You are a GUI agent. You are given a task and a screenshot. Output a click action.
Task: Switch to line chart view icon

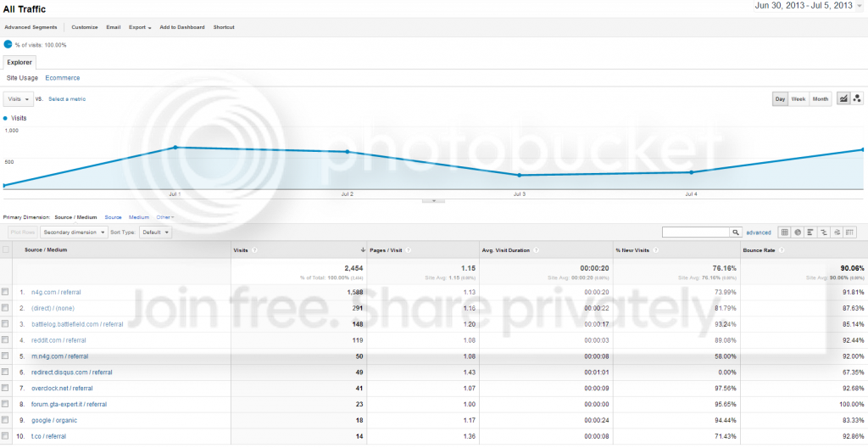[x=843, y=98]
